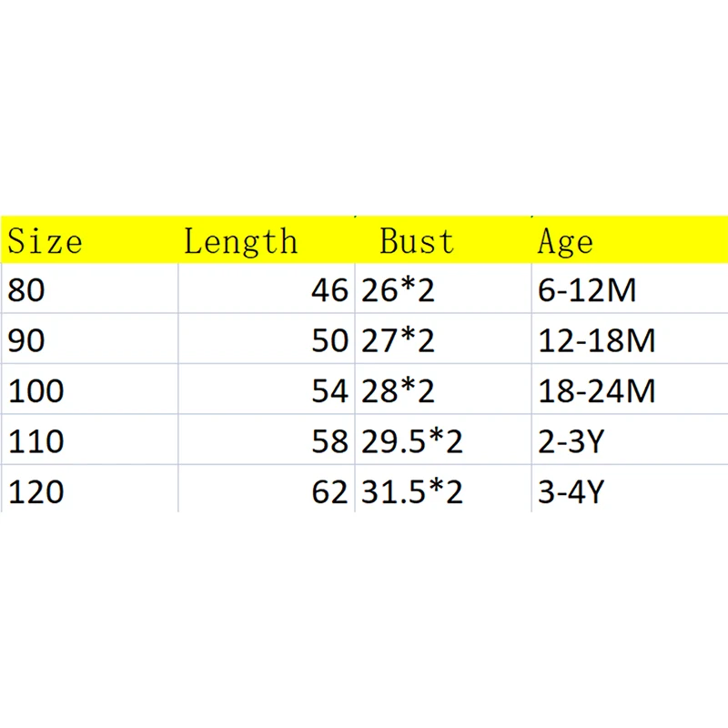Click the size 80 cell
Viewport: 728px width, 728px height.
point(27,290)
